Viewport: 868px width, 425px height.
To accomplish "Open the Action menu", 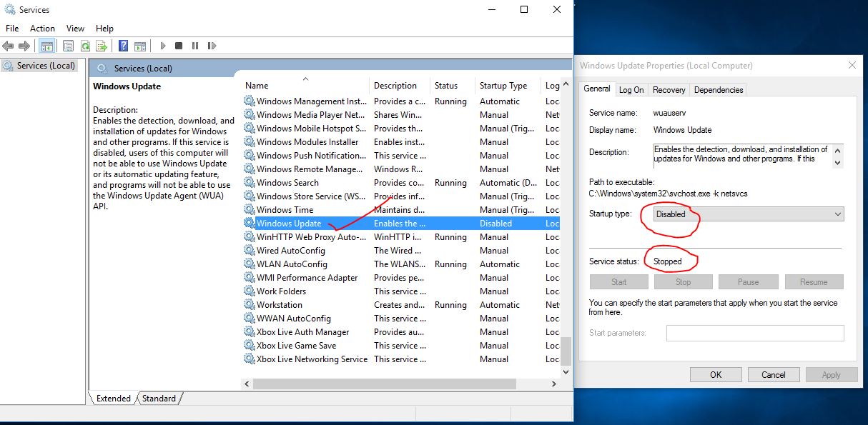I will [42, 29].
